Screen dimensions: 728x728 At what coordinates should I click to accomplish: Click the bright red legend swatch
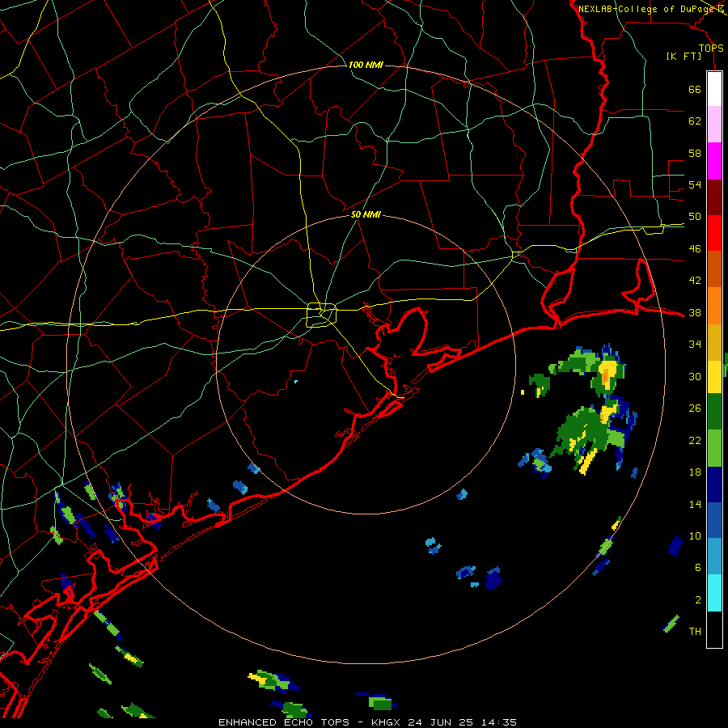coord(714,233)
